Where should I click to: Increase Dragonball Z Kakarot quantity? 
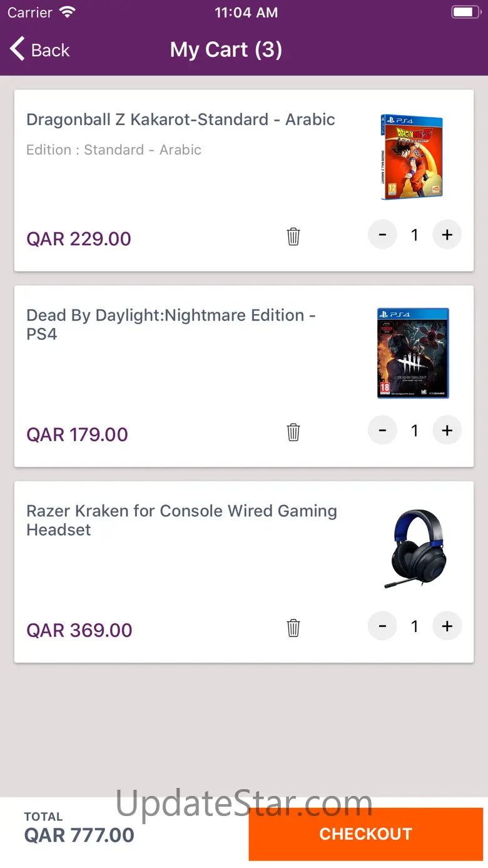point(447,235)
